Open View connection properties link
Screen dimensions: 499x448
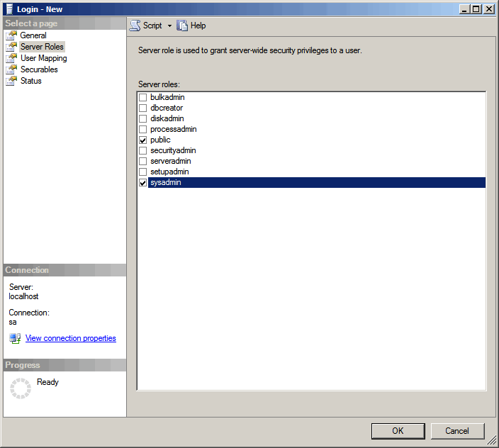71,338
